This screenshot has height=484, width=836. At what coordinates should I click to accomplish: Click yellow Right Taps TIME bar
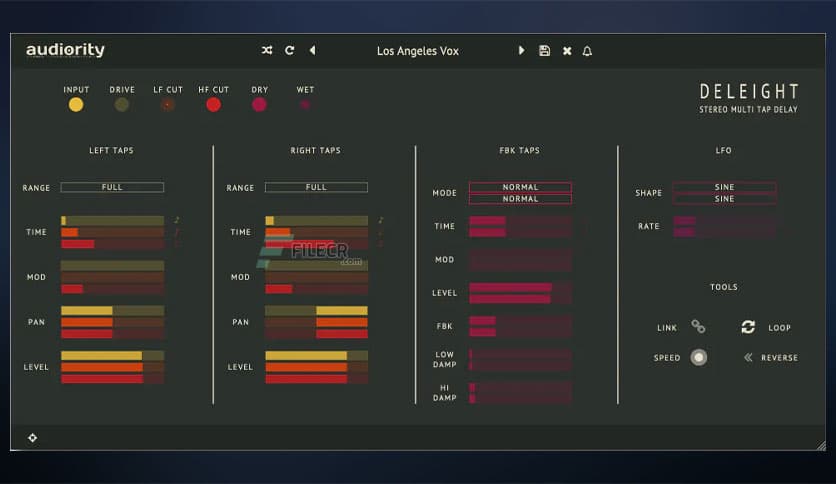pyautogui.click(x=317, y=221)
